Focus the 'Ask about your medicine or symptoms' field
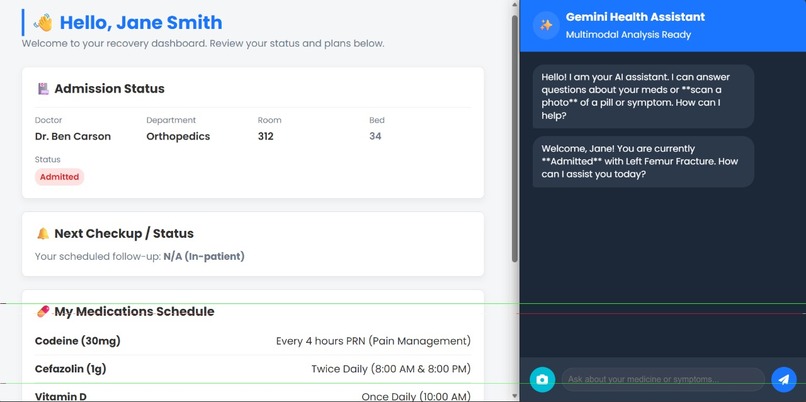806x402 pixels. 663,379
